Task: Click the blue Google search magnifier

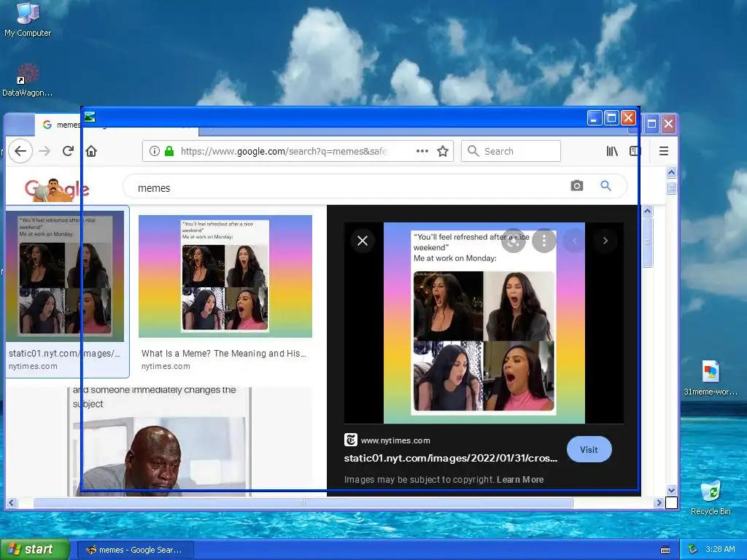Action: coord(605,186)
